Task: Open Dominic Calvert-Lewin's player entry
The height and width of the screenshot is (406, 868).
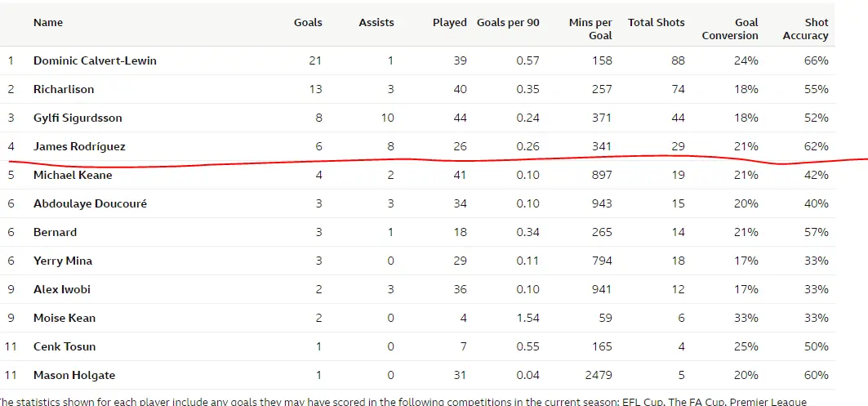Action: pyautogui.click(x=95, y=60)
